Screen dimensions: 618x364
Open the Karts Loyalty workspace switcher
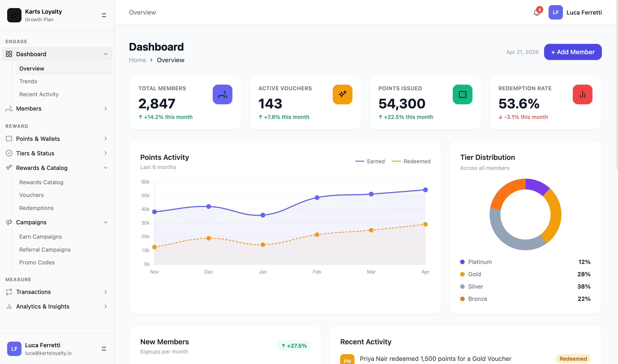(x=104, y=15)
